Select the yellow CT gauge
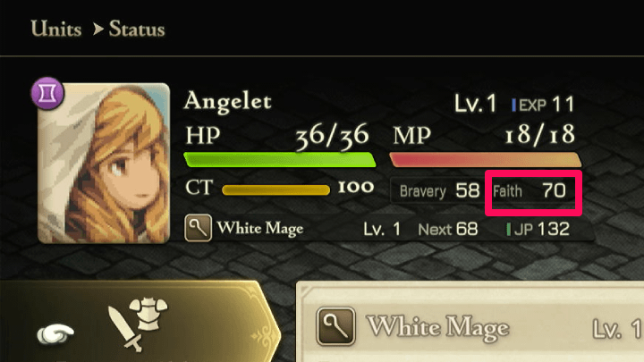 [x=275, y=189]
